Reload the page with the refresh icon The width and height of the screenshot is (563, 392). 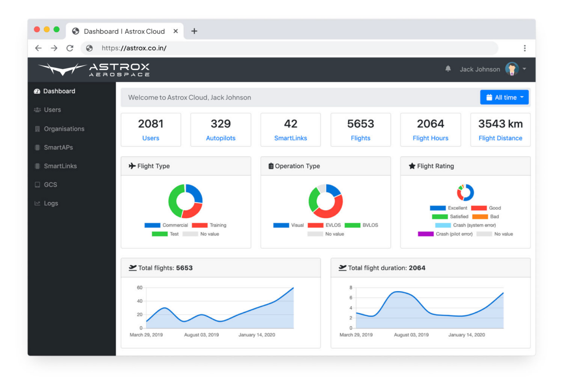coord(70,48)
